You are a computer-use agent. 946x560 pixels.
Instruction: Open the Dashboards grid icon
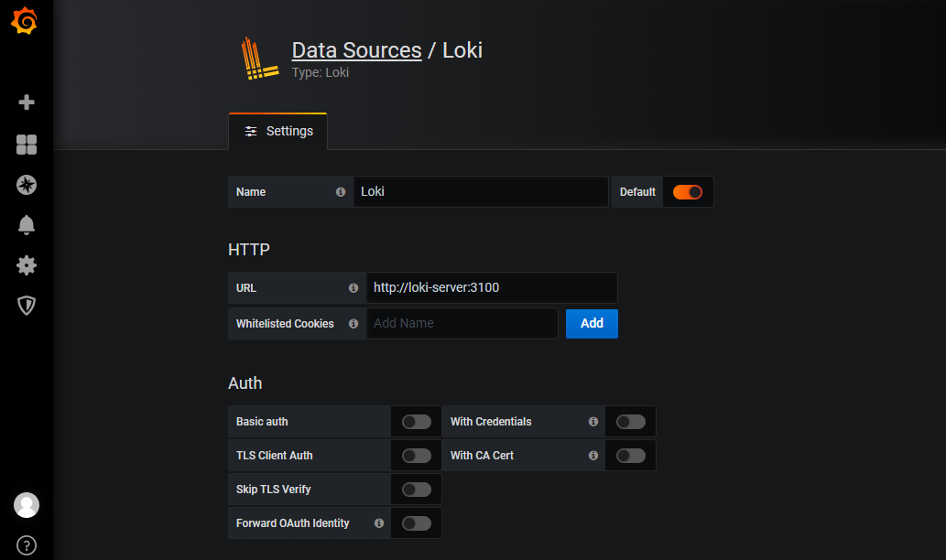coord(27,145)
